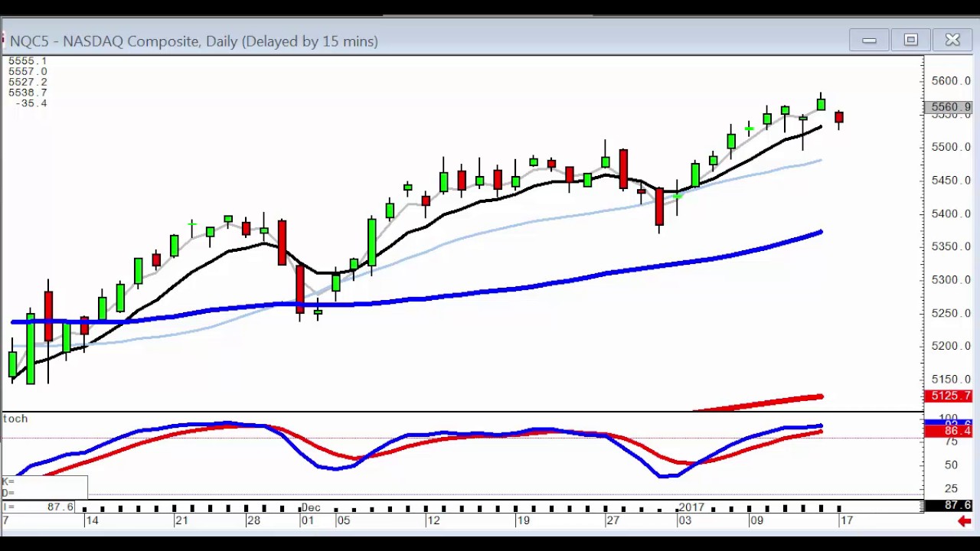Select the 5600.0 price axis label

tap(951, 81)
